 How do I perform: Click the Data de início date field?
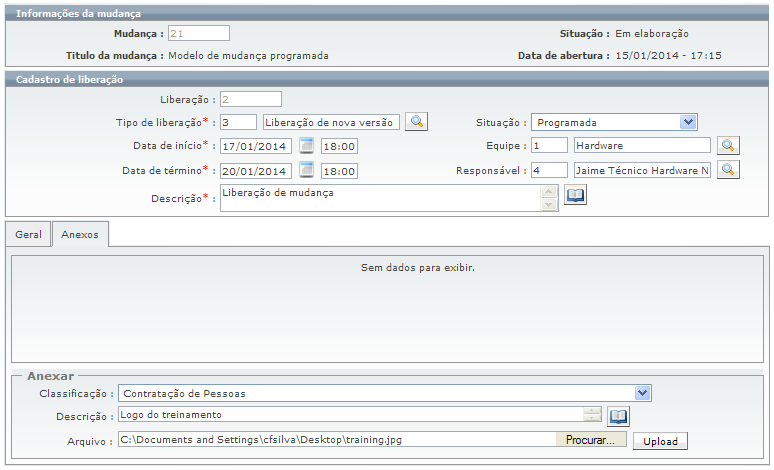pos(256,146)
